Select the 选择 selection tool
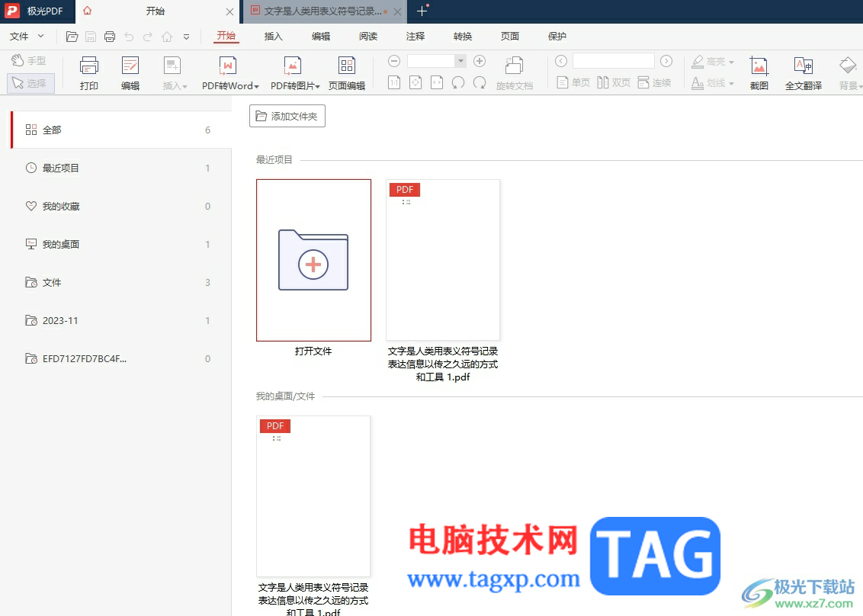 (30, 83)
